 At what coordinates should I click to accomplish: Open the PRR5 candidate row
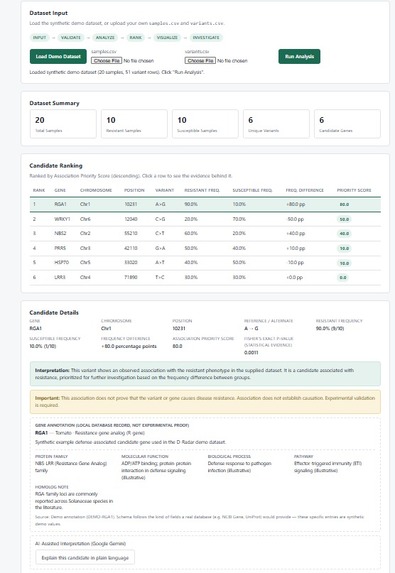pos(205,248)
